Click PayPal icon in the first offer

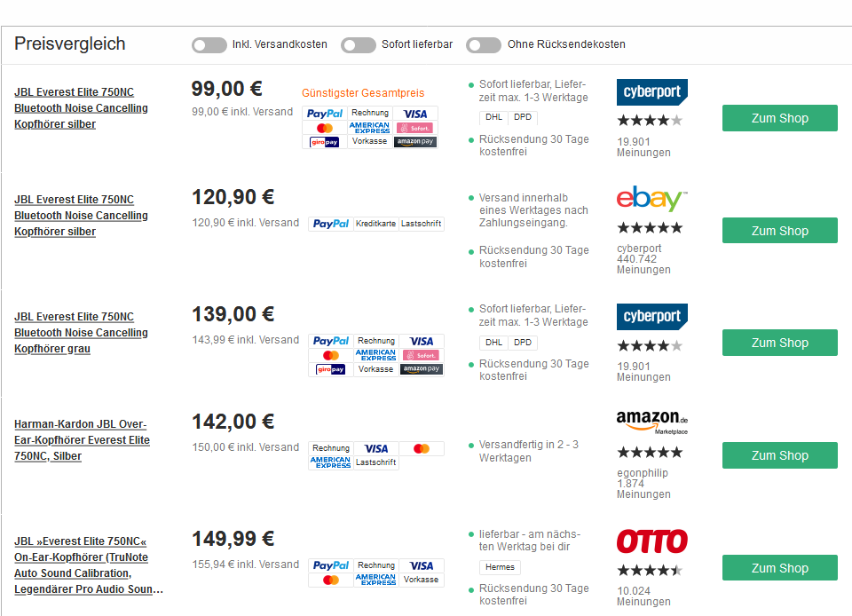325,114
